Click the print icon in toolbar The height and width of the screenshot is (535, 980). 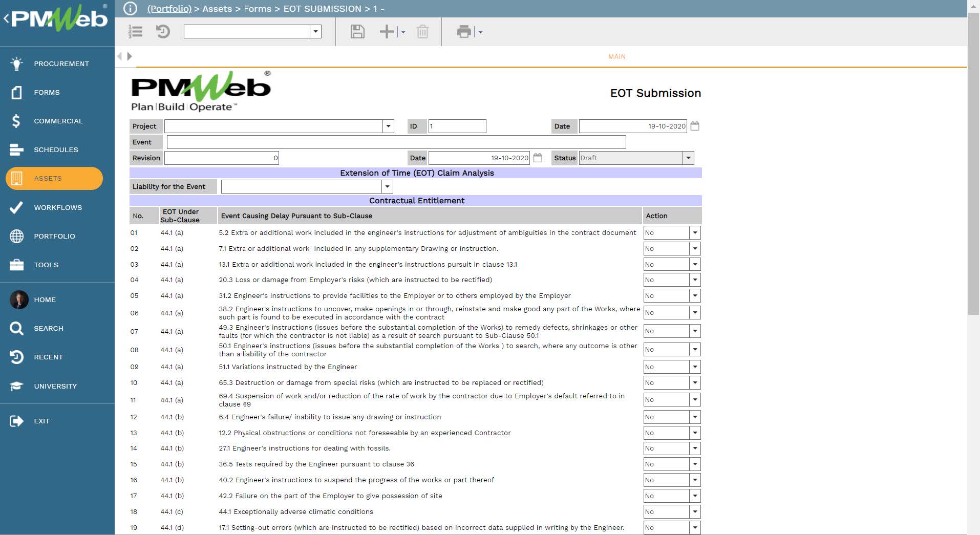click(x=464, y=32)
